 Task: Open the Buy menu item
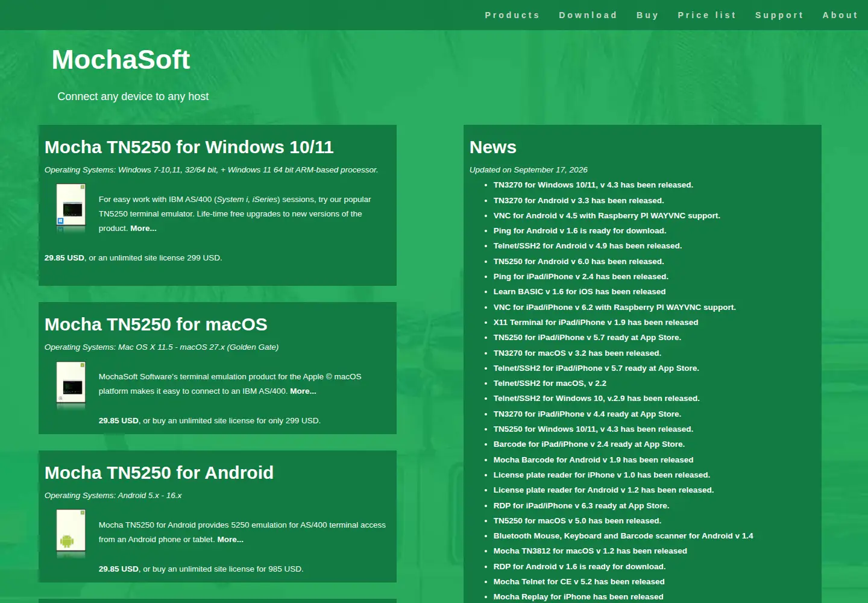pos(647,15)
